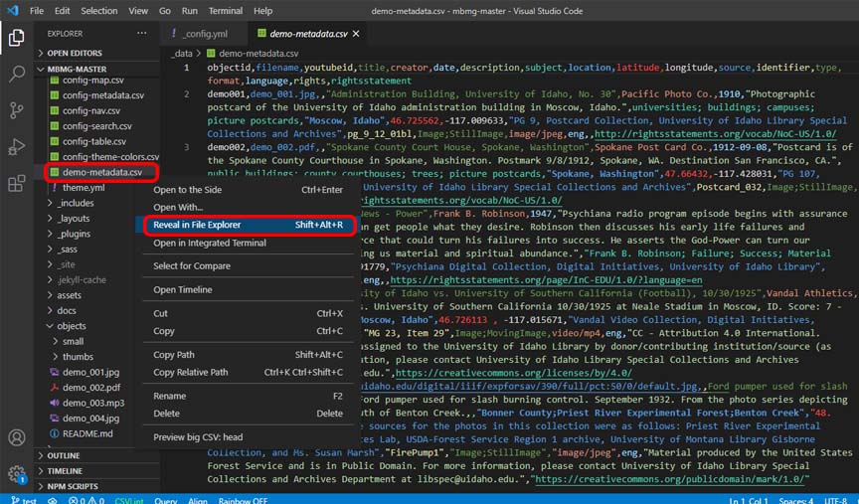Open the Manage gear icon
Viewport: 859px width, 504px height.
pyautogui.click(x=17, y=473)
